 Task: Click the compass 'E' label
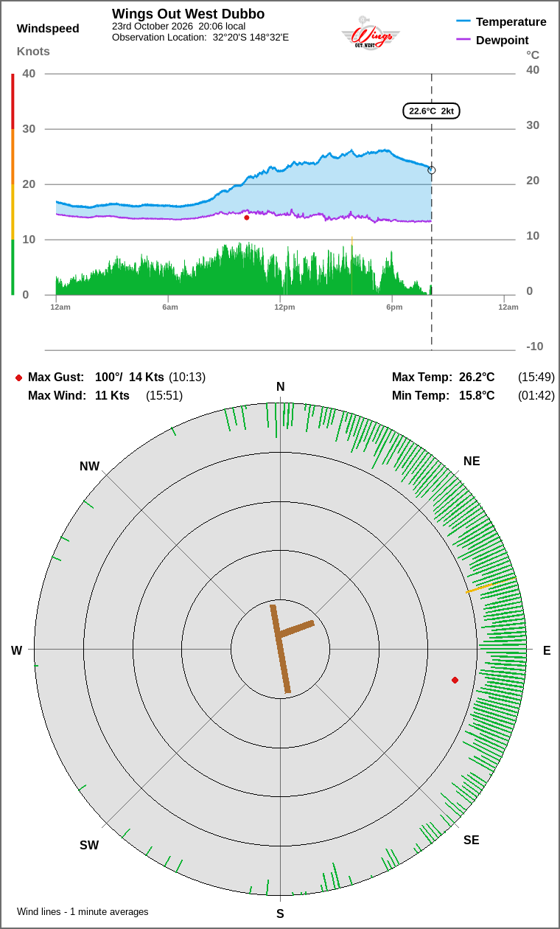click(547, 650)
